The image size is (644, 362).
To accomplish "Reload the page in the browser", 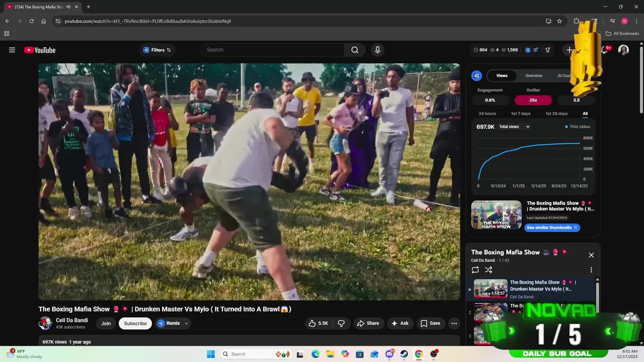I will point(31,21).
